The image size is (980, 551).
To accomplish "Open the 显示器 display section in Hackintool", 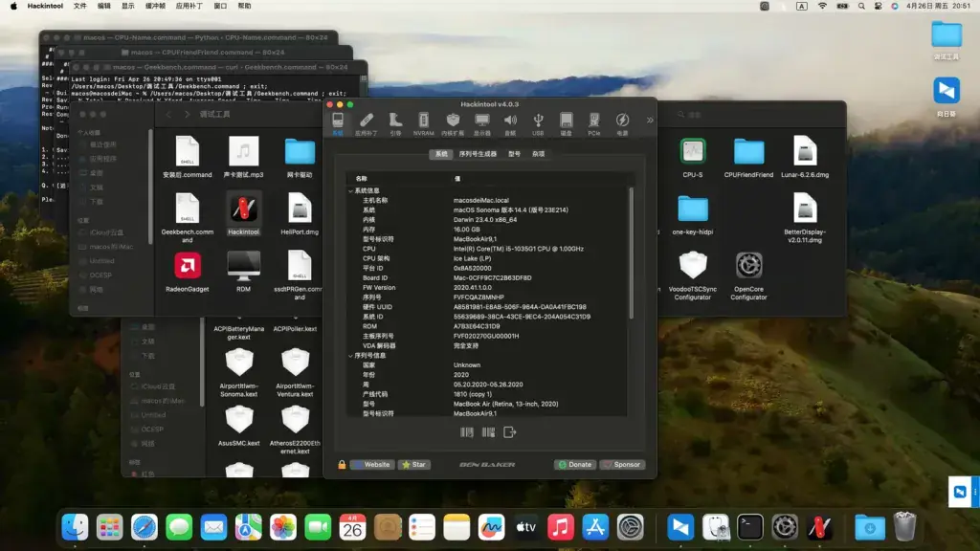I will point(482,123).
